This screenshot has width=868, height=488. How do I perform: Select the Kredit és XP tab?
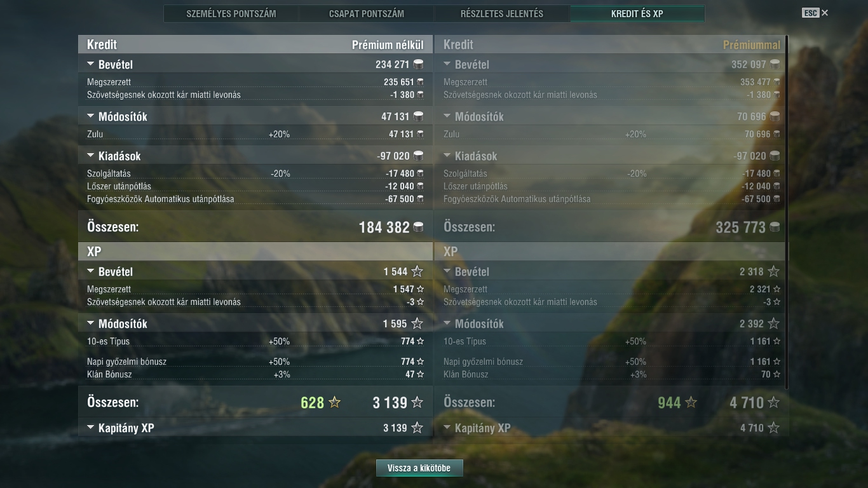click(x=637, y=13)
